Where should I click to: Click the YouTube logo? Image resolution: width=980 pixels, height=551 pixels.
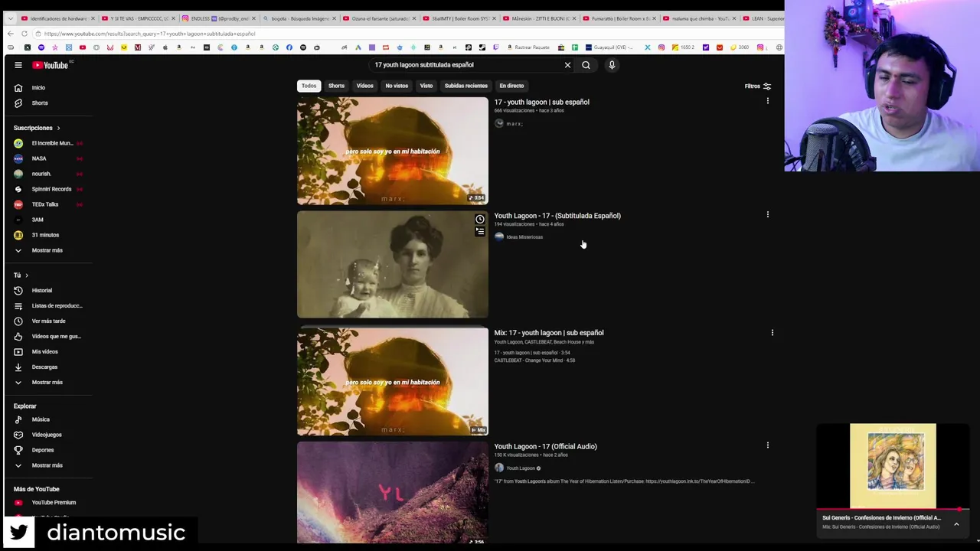pyautogui.click(x=50, y=65)
